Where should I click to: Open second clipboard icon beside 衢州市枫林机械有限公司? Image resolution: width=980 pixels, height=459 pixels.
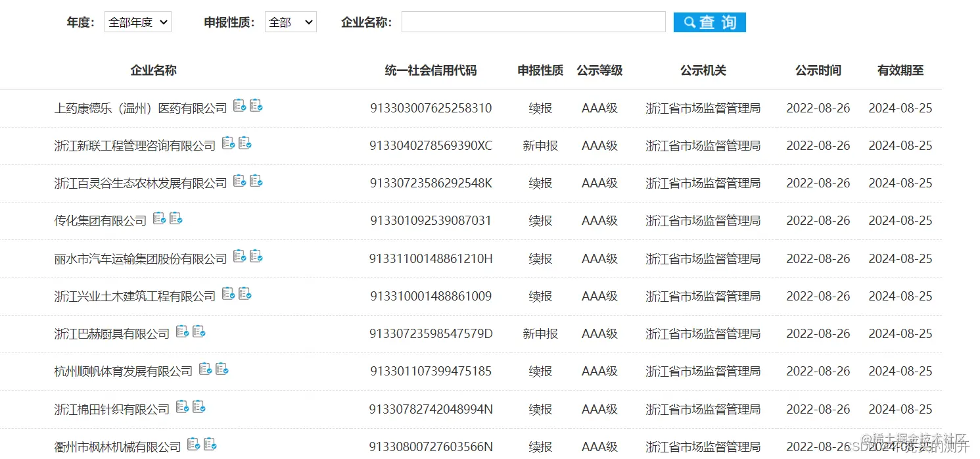coord(210,445)
